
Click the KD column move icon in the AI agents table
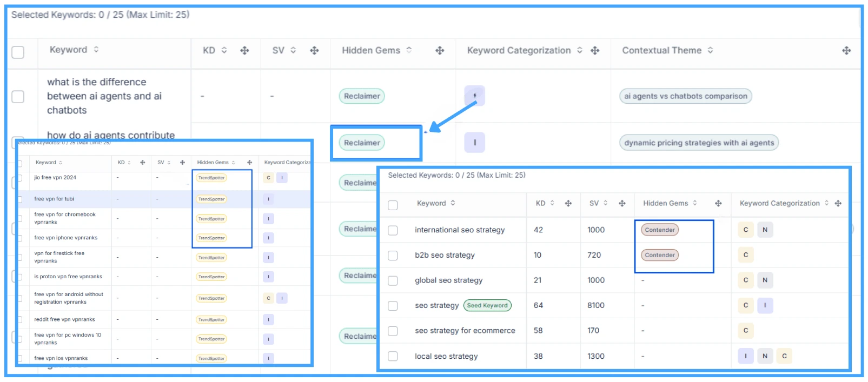coord(244,50)
